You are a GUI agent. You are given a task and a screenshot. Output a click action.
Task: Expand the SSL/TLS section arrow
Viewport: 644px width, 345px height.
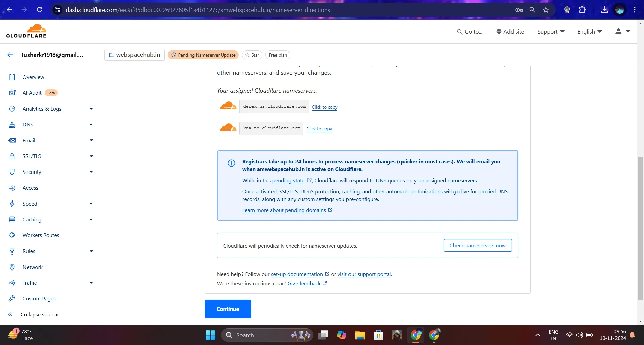pyautogui.click(x=91, y=156)
